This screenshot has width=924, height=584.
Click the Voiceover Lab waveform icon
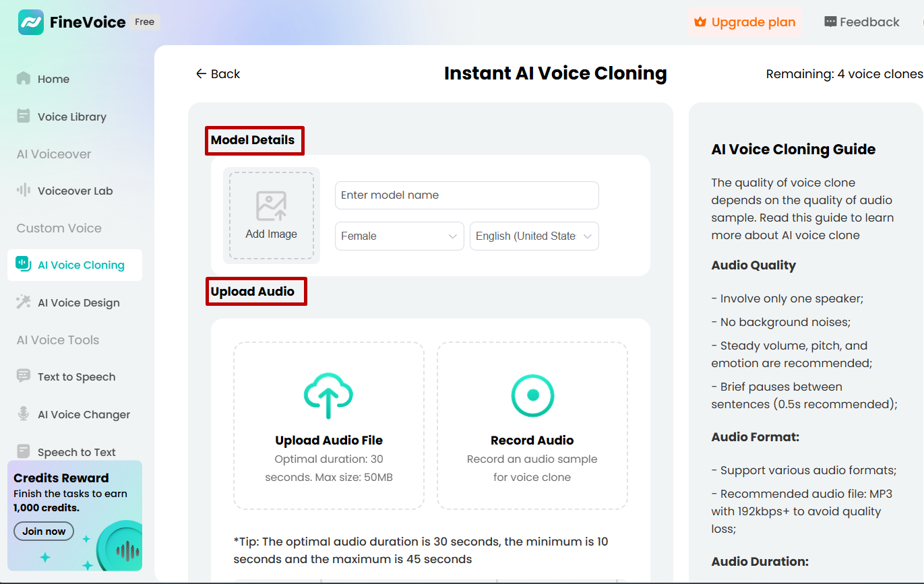(x=24, y=191)
